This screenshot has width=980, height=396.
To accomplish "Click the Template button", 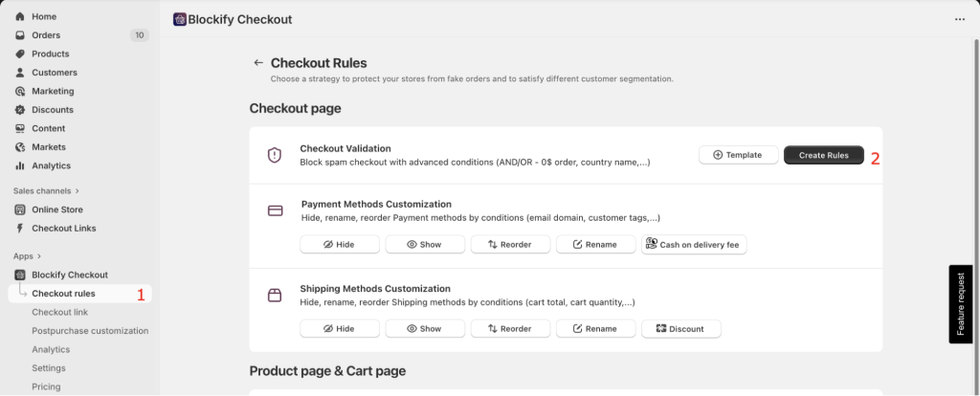I will coord(737,155).
